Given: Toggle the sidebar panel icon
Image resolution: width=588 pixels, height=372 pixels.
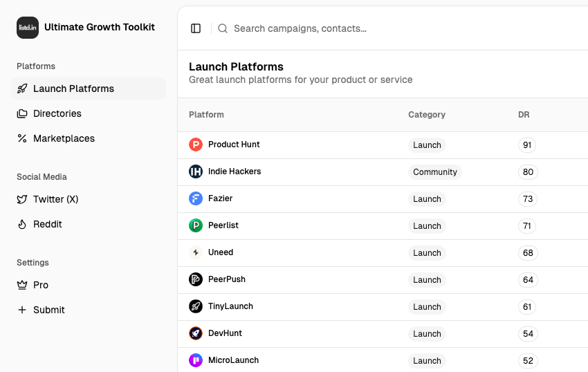Looking at the screenshot, I should point(196,28).
